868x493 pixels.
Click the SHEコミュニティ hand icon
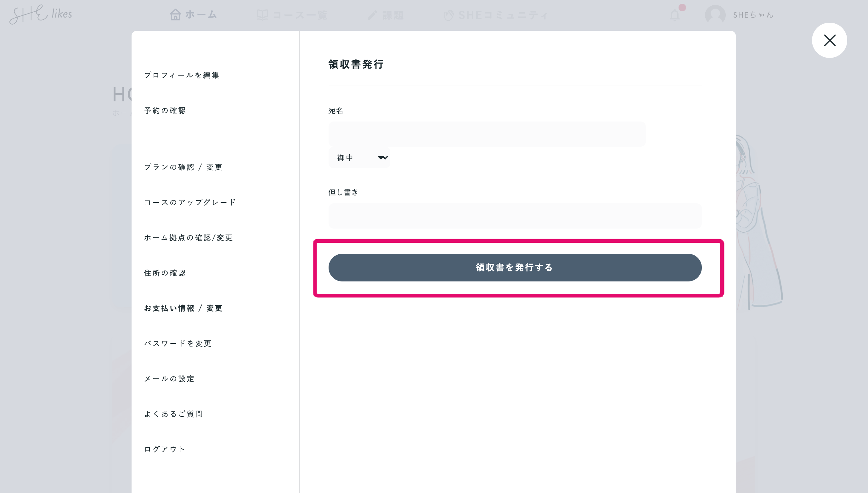pos(449,15)
